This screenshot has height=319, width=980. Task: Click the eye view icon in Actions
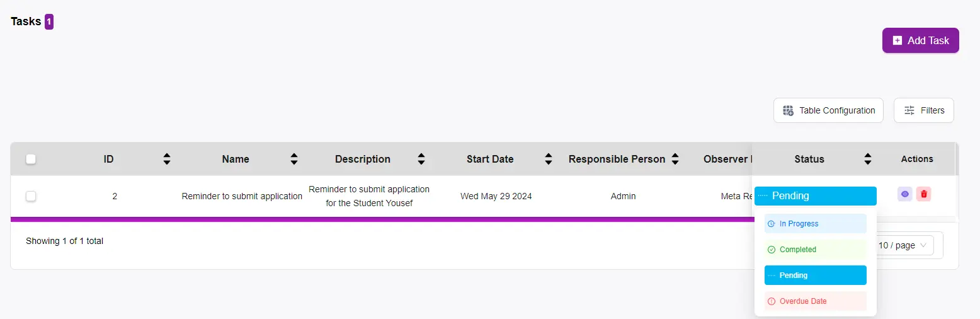pyautogui.click(x=904, y=194)
